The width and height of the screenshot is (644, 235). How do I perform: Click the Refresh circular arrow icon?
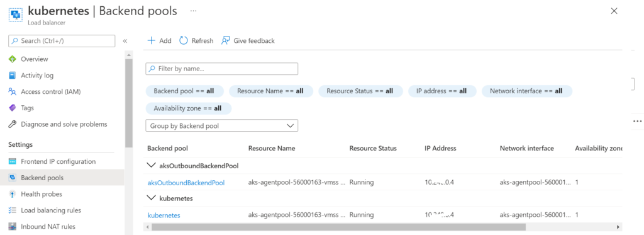(x=184, y=41)
